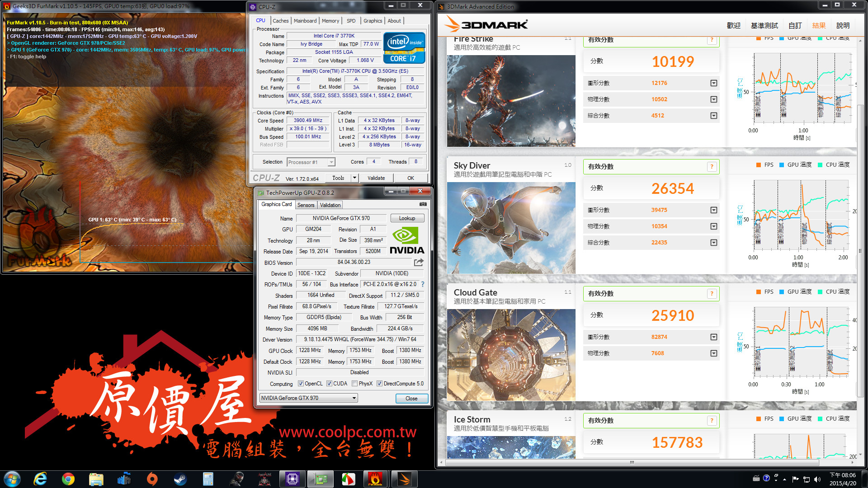Go to the 結果 tab in 3DMark
The image size is (868, 488).
pyautogui.click(x=819, y=25)
